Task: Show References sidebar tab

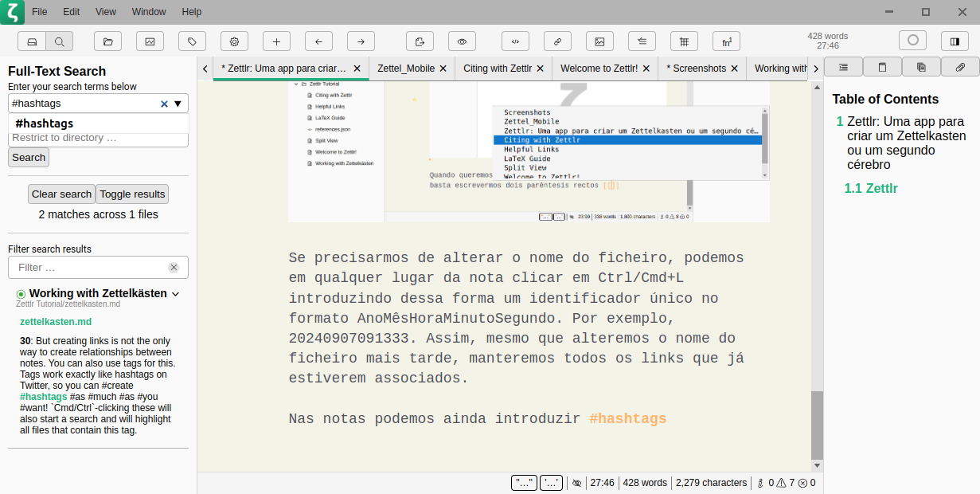Action: click(x=882, y=67)
